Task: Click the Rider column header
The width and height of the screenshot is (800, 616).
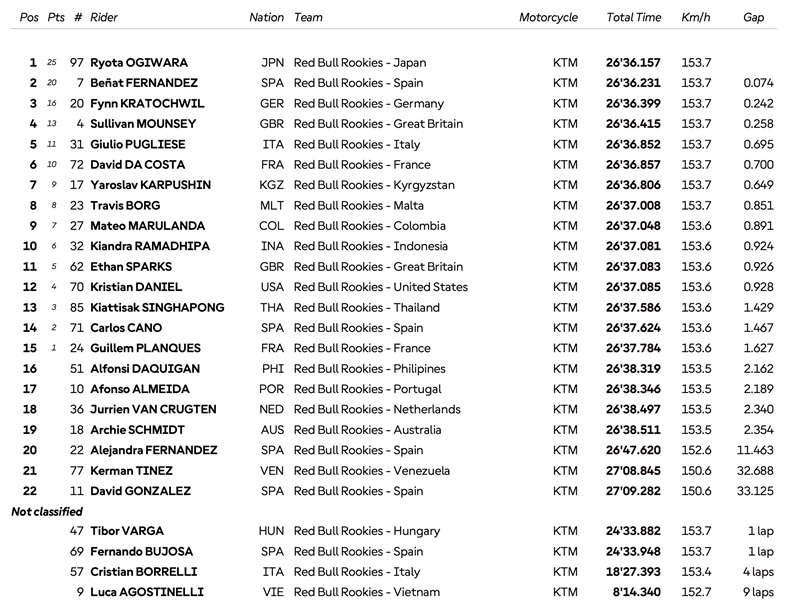Action: (104, 17)
